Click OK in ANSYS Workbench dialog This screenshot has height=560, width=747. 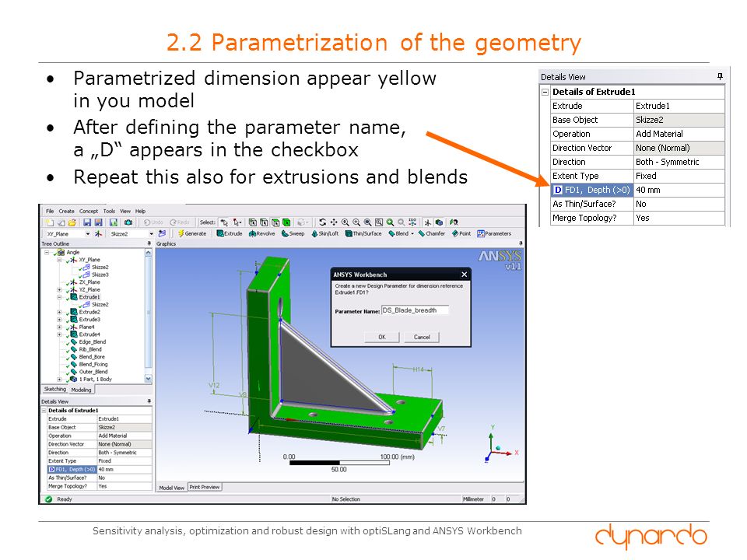(382, 337)
